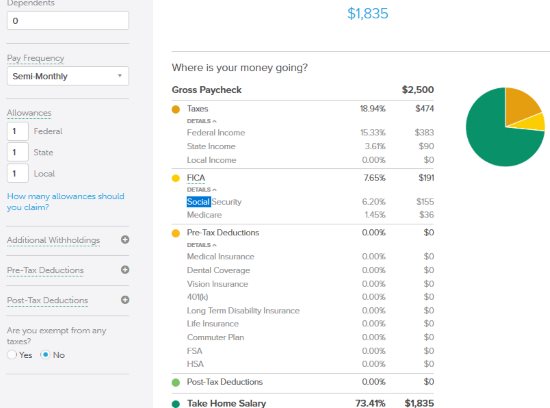Expand Pre-Tax Deductions sidebar plus icon
The width and height of the screenshot is (550, 408).
pyautogui.click(x=125, y=270)
